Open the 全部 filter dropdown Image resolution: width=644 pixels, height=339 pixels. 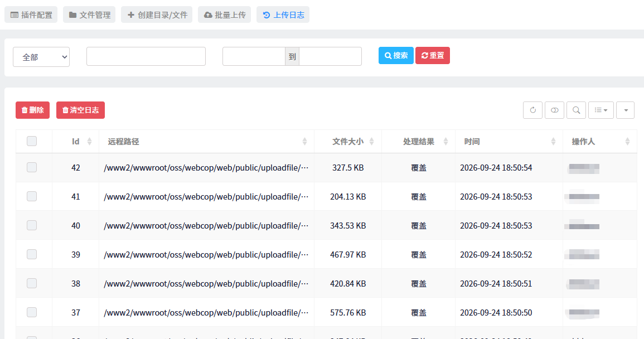pyautogui.click(x=41, y=57)
